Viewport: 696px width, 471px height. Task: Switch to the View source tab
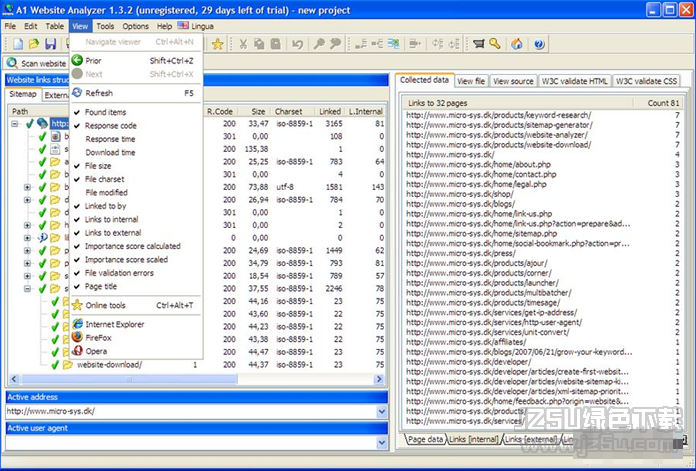[513, 81]
